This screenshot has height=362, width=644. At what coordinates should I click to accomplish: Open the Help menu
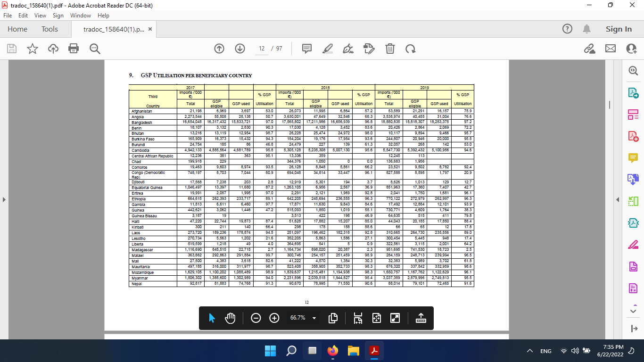point(103,16)
